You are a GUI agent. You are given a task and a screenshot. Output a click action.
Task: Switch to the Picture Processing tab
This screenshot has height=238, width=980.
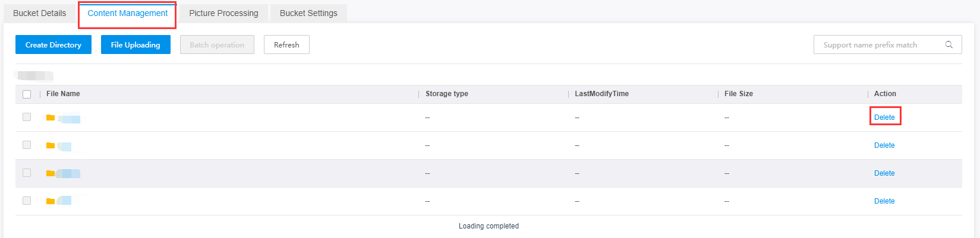[223, 13]
